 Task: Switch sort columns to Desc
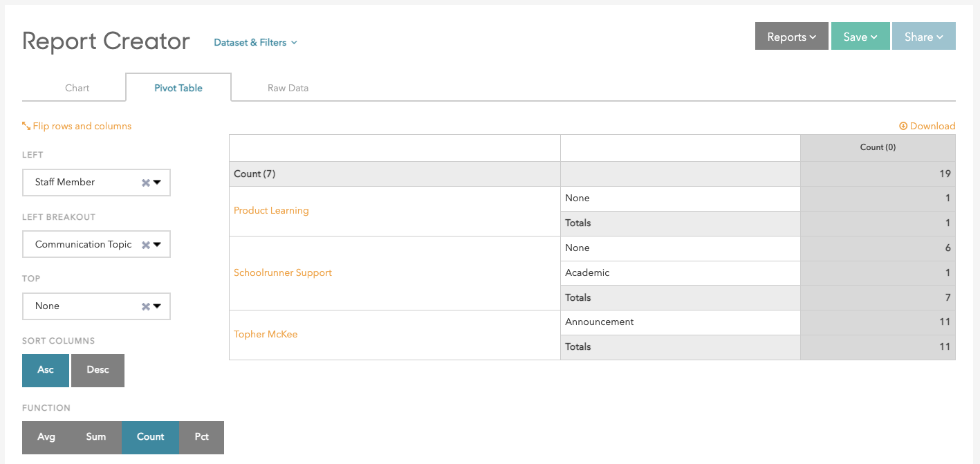coord(98,370)
